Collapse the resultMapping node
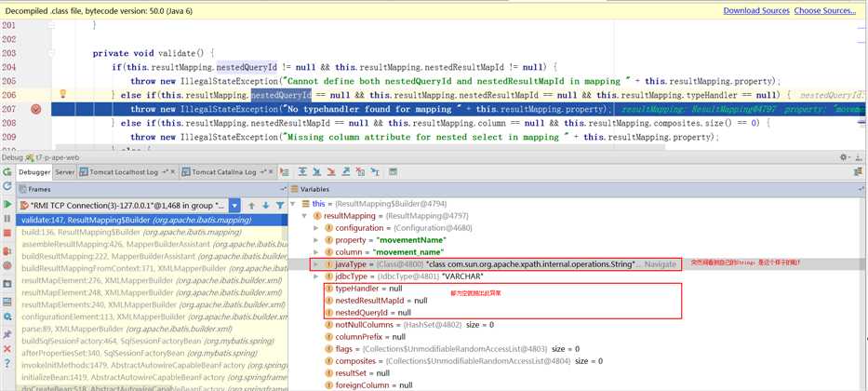 point(305,216)
